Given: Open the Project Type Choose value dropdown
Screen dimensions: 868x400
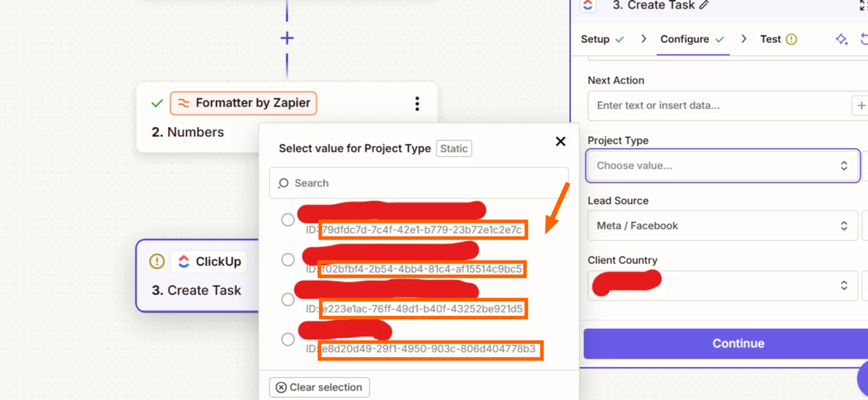Looking at the screenshot, I should [x=723, y=166].
